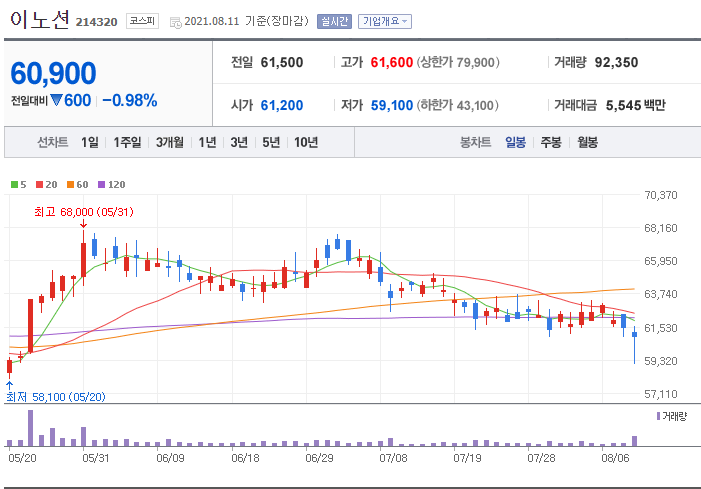Click the purple 거래량 legend marker
Viewport: 701px width, 489px height.
(658, 416)
